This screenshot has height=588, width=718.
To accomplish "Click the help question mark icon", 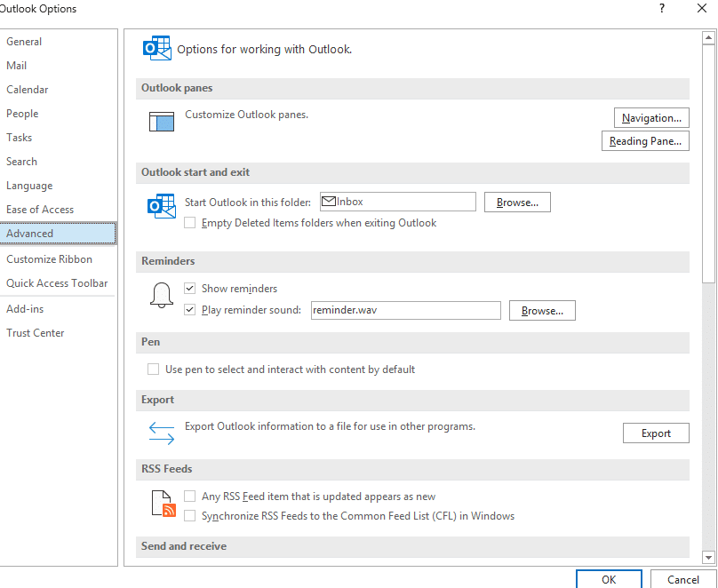I will [x=661, y=9].
